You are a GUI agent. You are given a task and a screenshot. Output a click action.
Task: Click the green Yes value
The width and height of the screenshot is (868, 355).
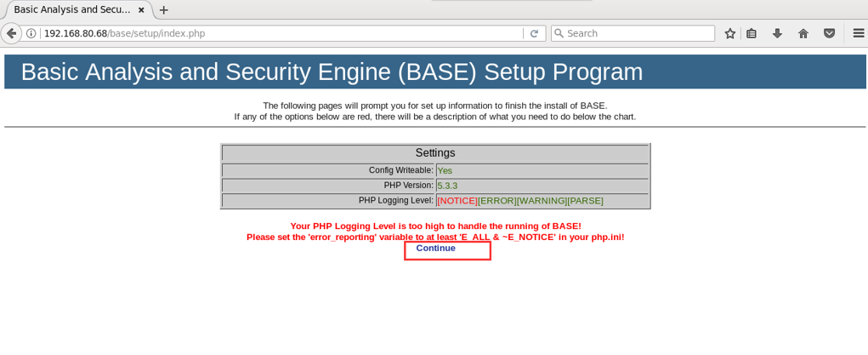445,171
